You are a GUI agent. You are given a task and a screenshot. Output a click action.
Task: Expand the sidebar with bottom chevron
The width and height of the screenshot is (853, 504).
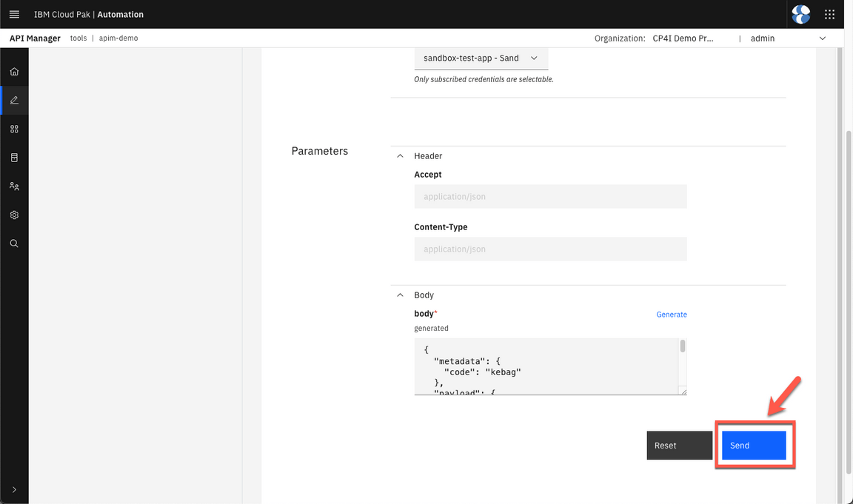click(x=14, y=489)
